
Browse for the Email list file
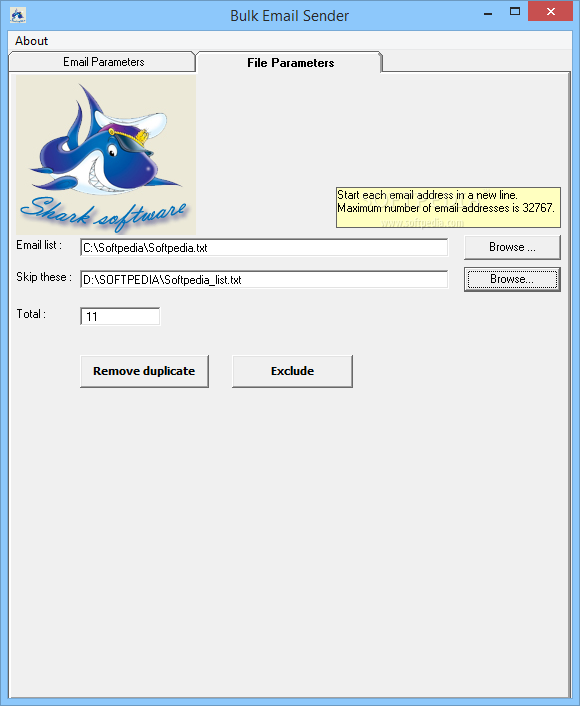pos(512,247)
